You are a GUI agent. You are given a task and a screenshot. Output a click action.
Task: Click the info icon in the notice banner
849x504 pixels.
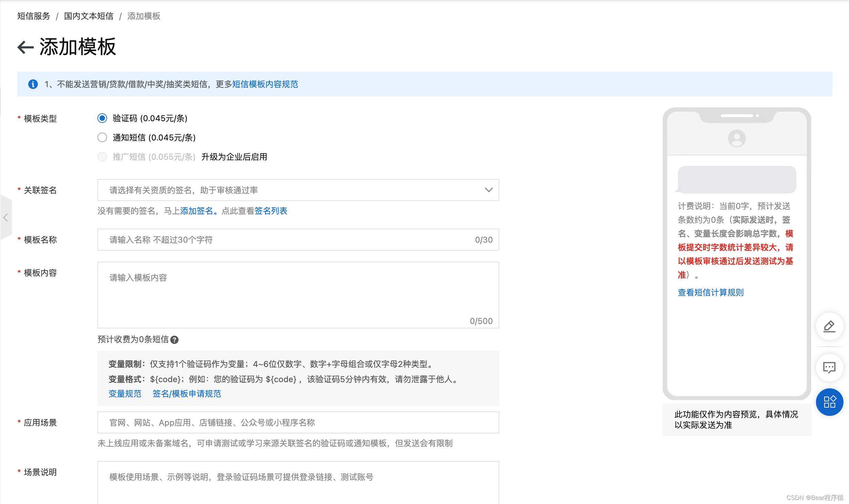pos(33,84)
